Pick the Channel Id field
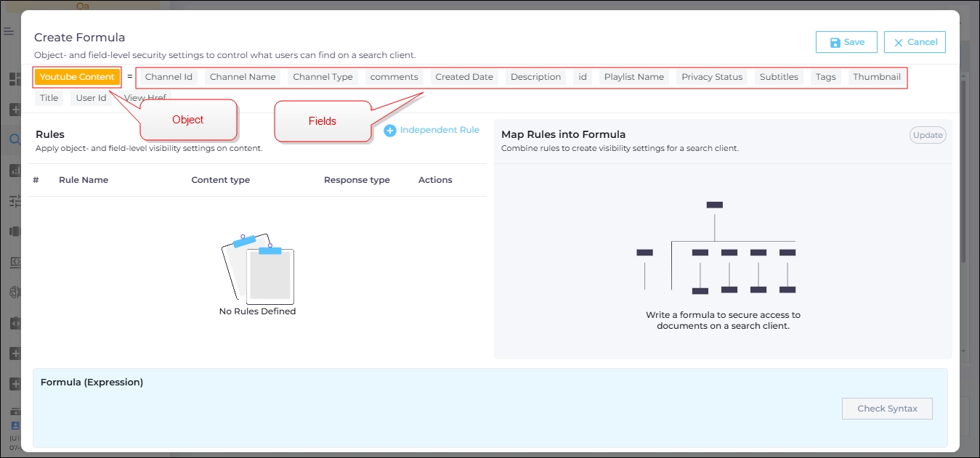The height and width of the screenshot is (458, 980). [x=169, y=77]
